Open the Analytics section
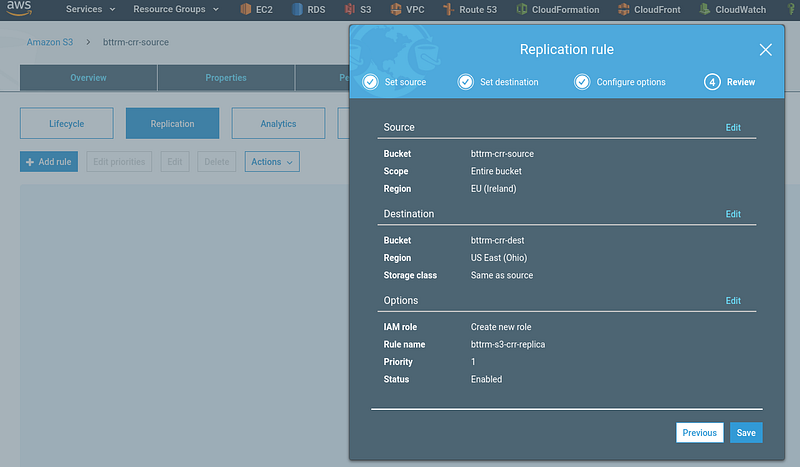Image resolution: width=800 pixels, height=467 pixels. [x=278, y=124]
